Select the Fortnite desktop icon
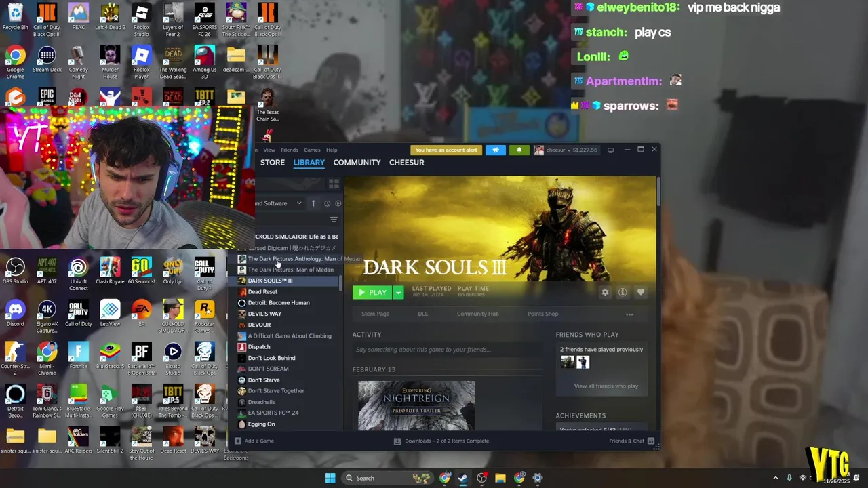The image size is (868, 488). coord(78,356)
